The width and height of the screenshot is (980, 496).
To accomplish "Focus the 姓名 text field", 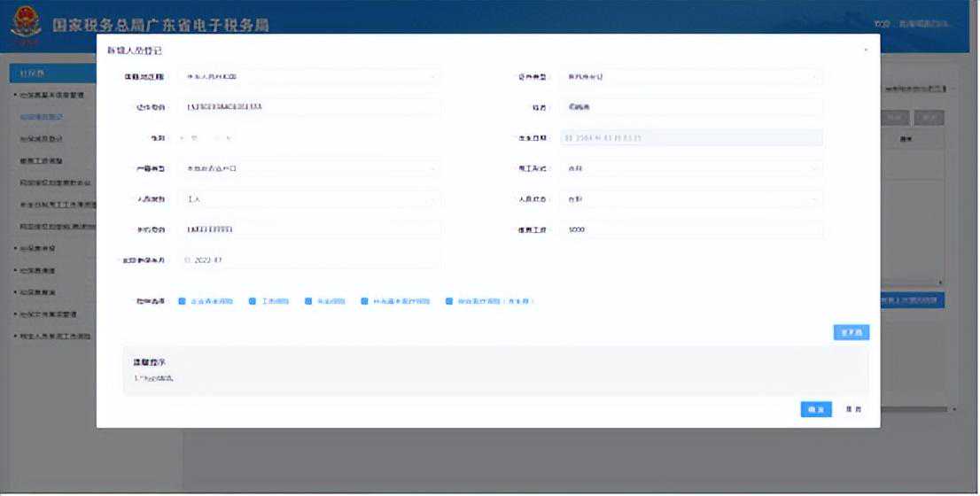I will pos(691,107).
